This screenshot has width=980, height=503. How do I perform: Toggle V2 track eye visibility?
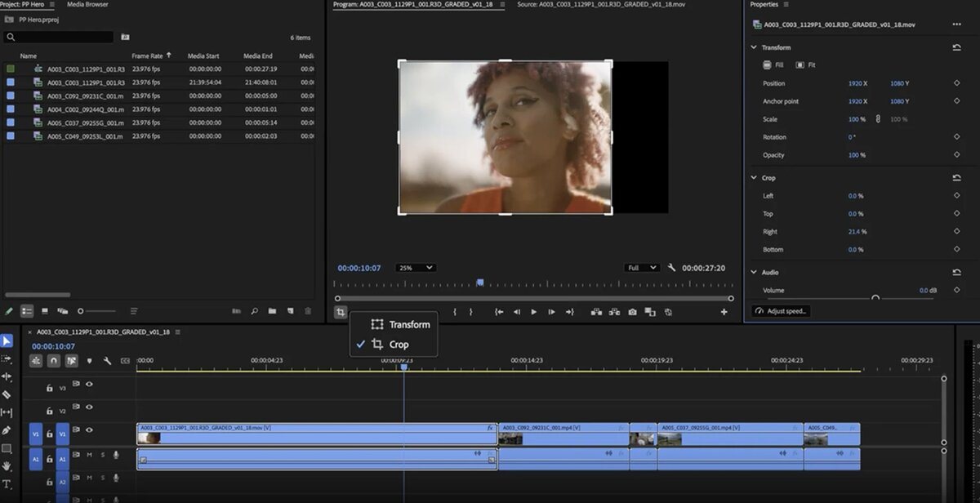click(x=89, y=407)
